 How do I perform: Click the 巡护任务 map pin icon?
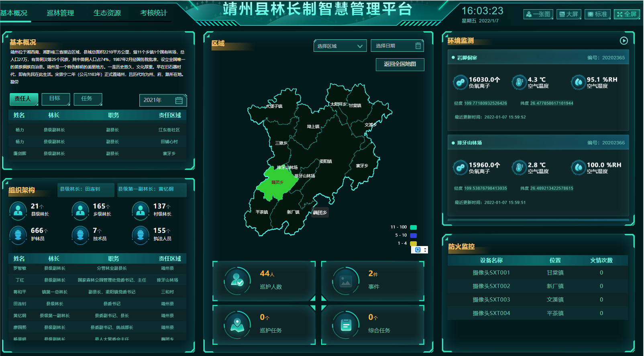point(237,324)
